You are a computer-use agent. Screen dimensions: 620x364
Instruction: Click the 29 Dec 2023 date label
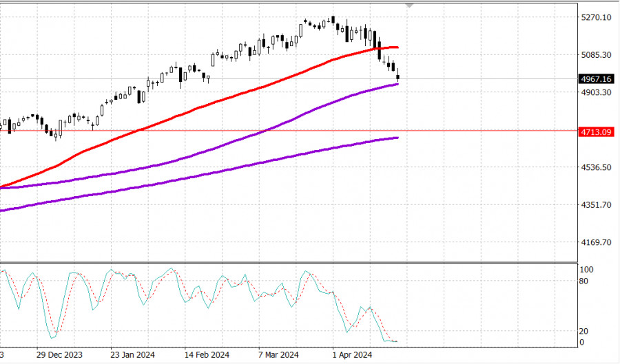coord(59,355)
